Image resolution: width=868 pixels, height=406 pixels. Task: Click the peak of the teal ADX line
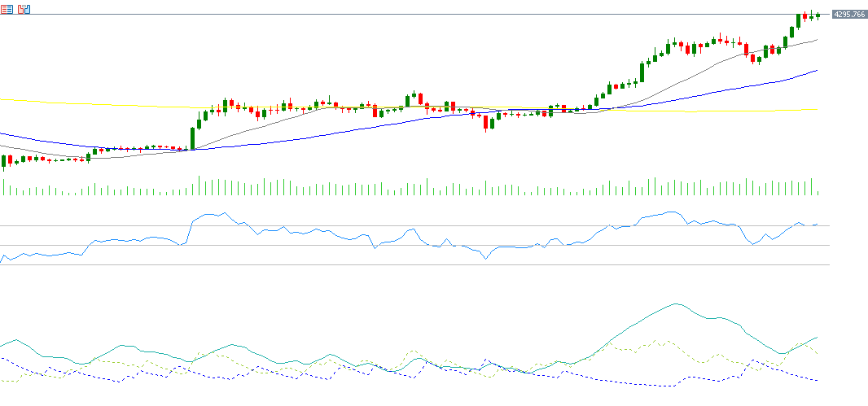[x=676, y=304]
